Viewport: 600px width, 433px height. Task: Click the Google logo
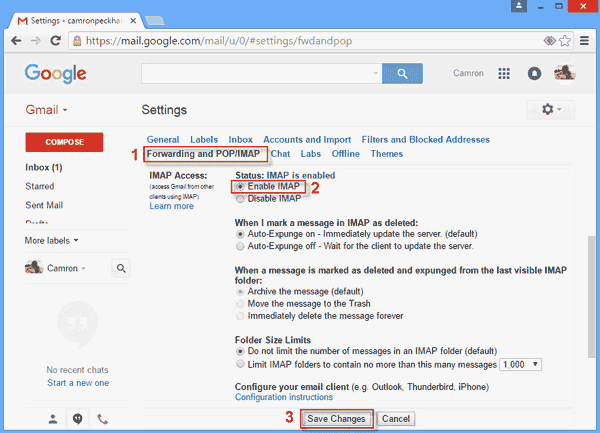[x=55, y=73]
